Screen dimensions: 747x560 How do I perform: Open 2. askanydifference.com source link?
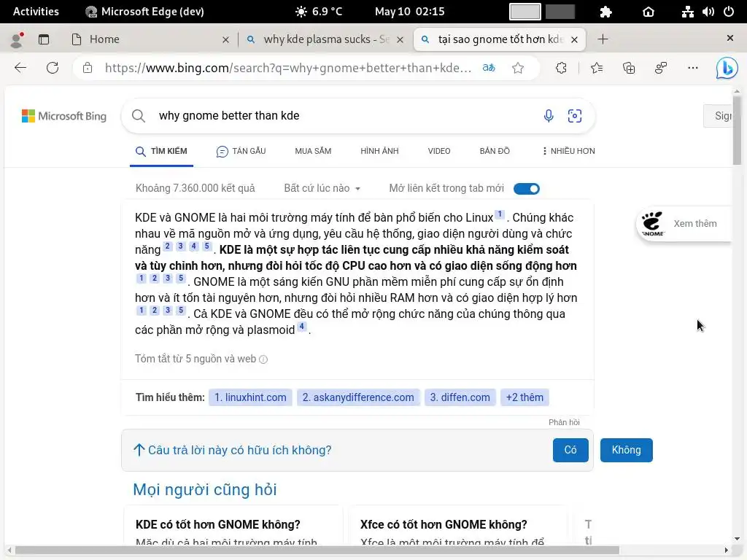358,397
